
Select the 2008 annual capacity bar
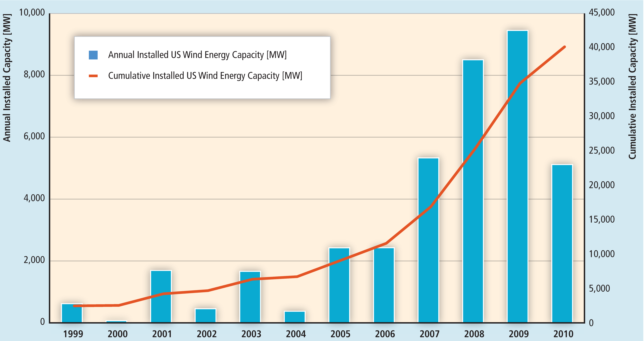pyautogui.click(x=473, y=191)
